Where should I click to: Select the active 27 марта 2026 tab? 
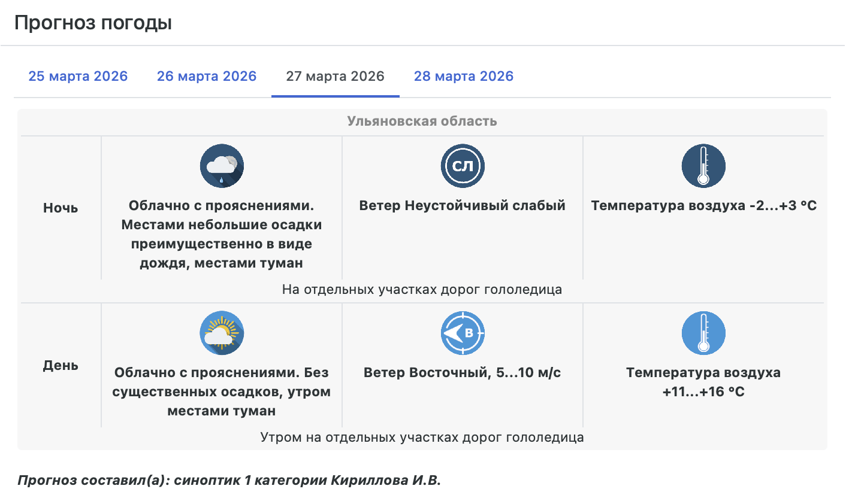[335, 77]
